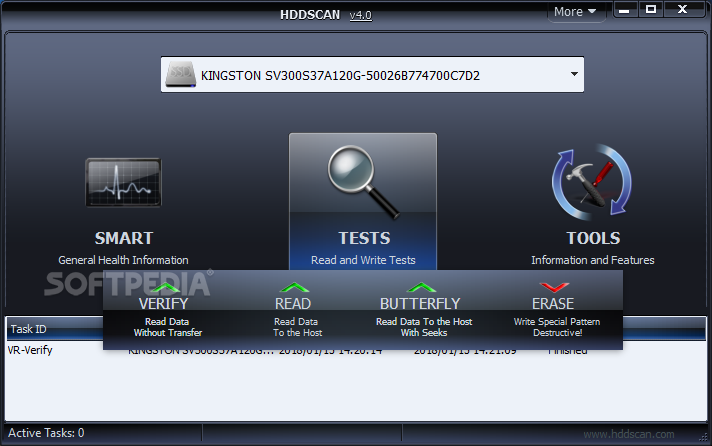The width and height of the screenshot is (712, 446).
Task: Start the VERIFY test
Action: pos(163,303)
